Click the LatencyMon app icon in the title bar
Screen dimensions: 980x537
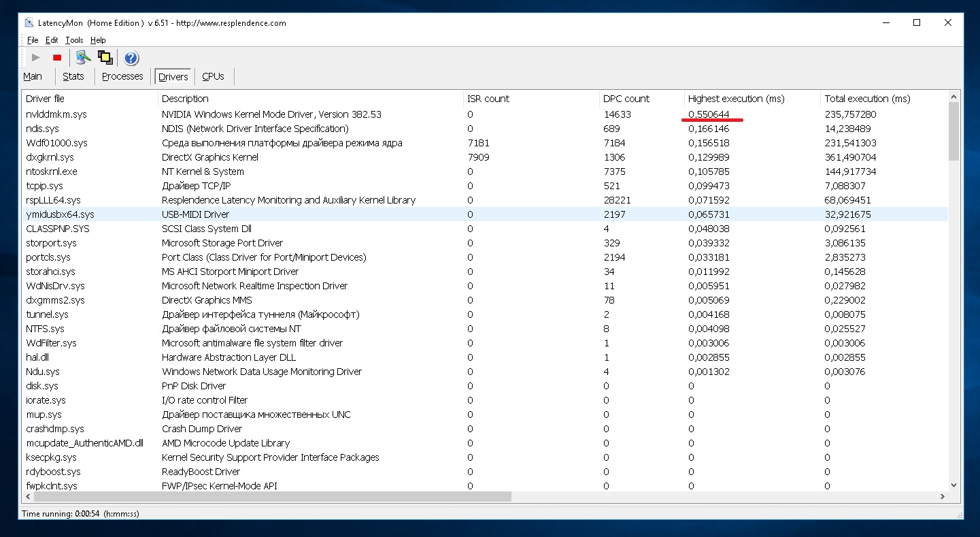[29, 22]
